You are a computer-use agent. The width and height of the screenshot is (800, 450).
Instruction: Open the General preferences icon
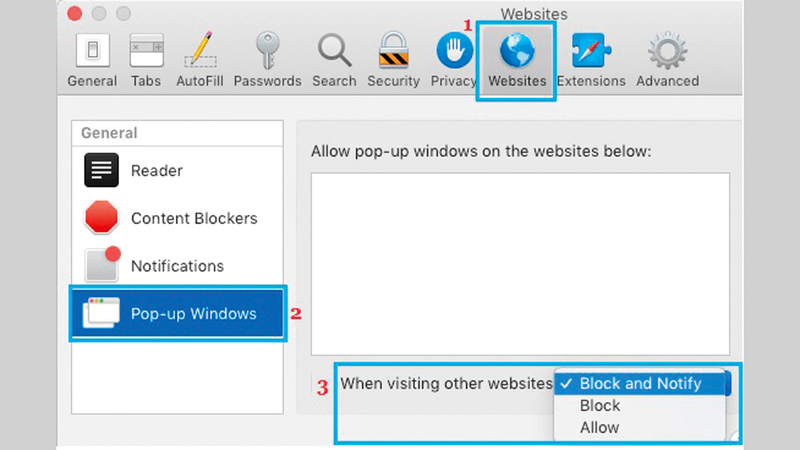point(92,52)
